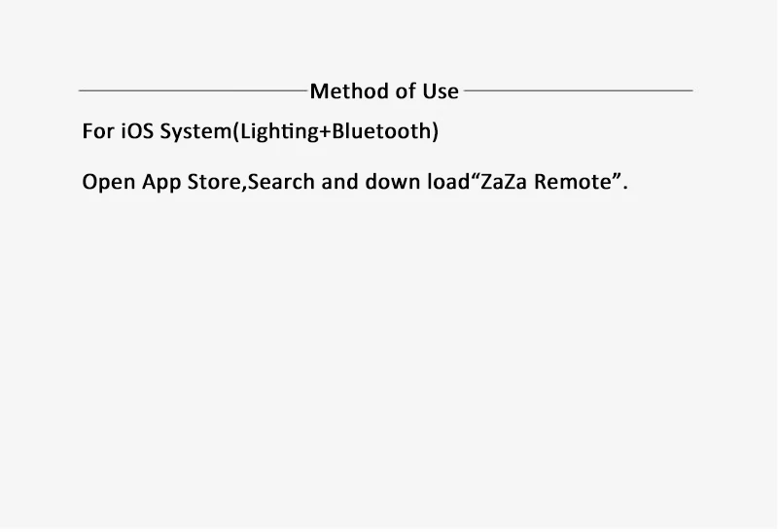The height and width of the screenshot is (532, 778).
Task: Click the word "of" in the heading
Action: pyautogui.click(x=406, y=91)
